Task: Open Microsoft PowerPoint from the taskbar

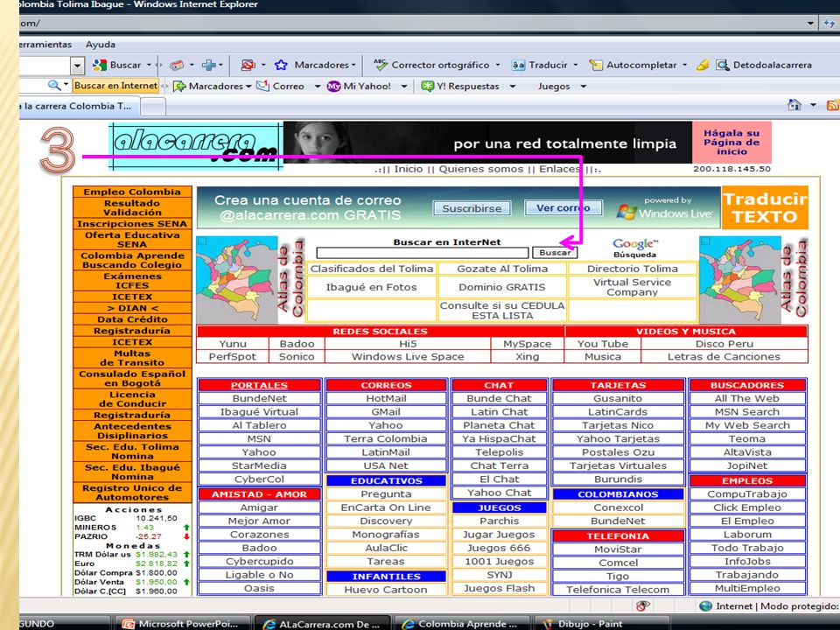Action: 182,624
